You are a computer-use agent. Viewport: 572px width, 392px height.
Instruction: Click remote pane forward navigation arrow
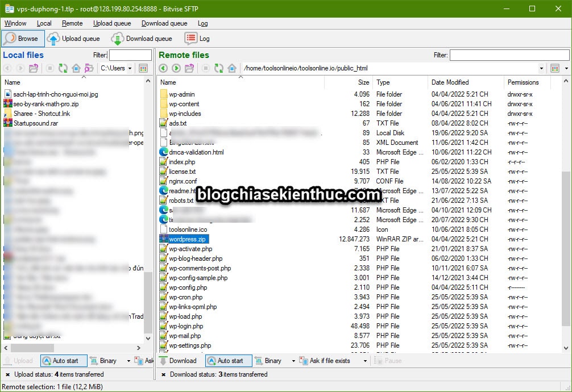pyautogui.click(x=176, y=68)
